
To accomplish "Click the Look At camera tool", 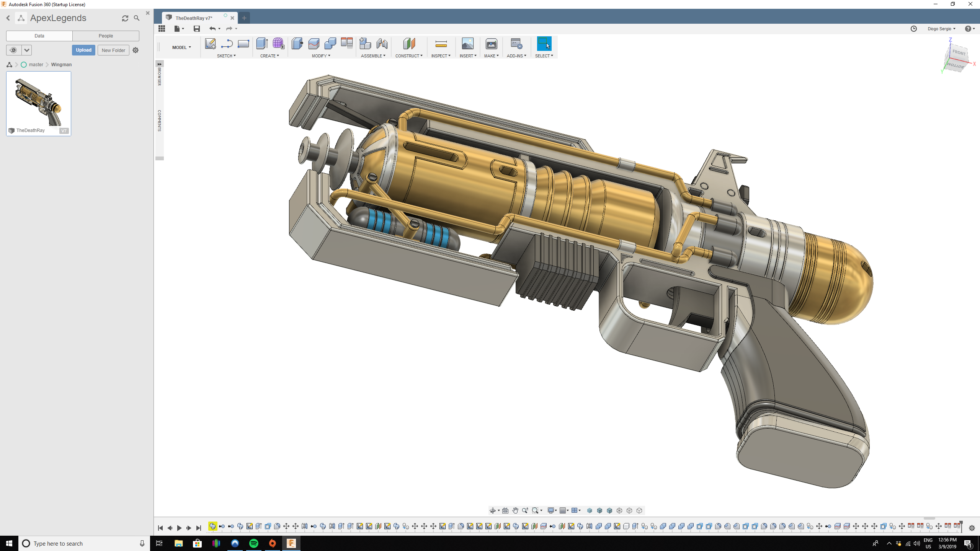I will coord(505,510).
